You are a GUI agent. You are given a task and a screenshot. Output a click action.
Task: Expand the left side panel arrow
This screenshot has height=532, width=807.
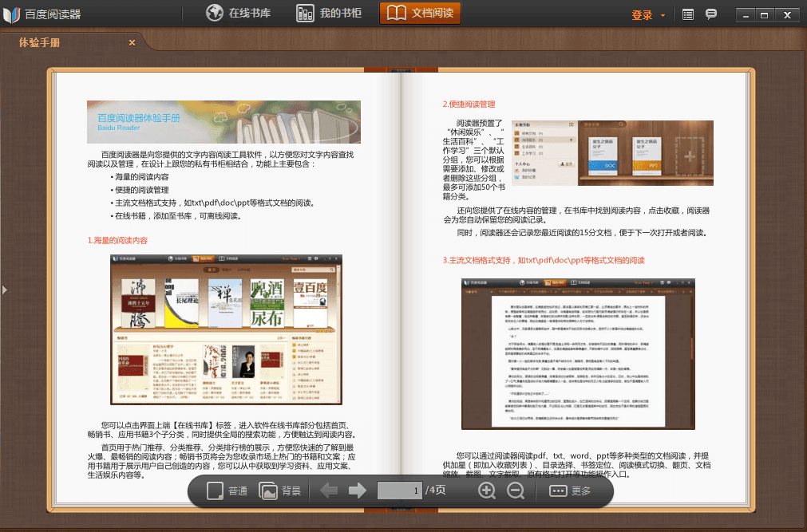point(4,290)
